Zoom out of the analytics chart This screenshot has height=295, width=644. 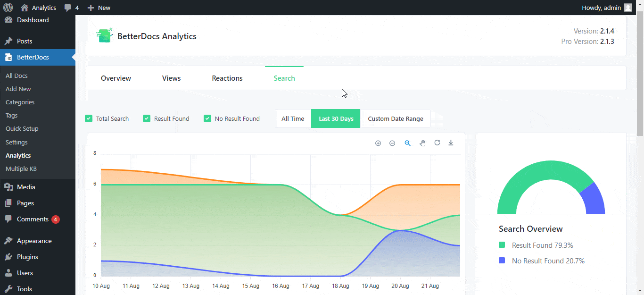click(392, 143)
